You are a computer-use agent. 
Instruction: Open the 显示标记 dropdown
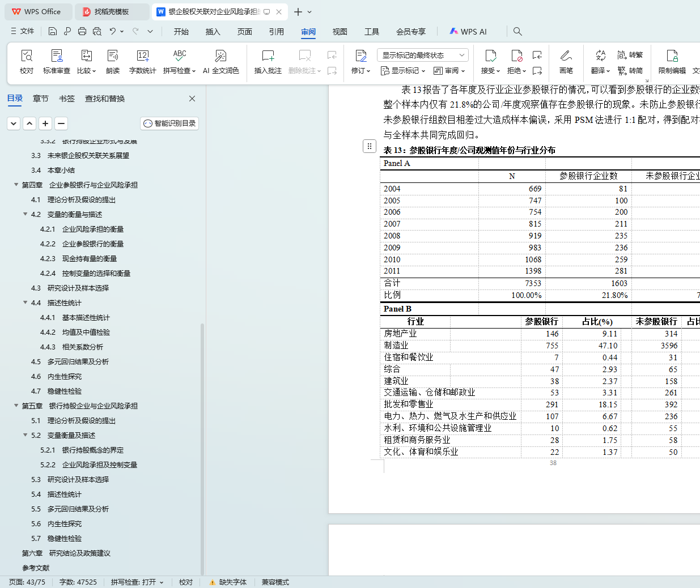tap(403, 71)
